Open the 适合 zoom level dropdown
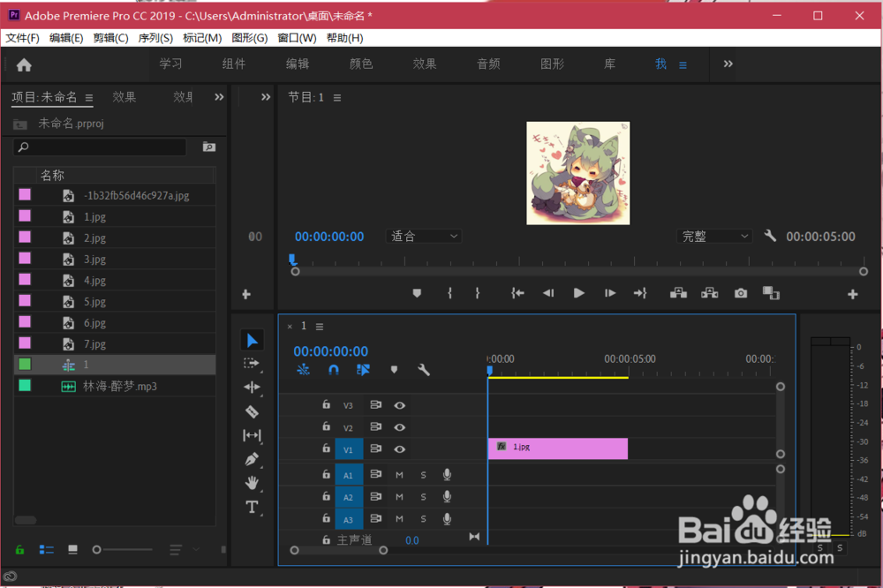The image size is (883, 588). coord(424,236)
